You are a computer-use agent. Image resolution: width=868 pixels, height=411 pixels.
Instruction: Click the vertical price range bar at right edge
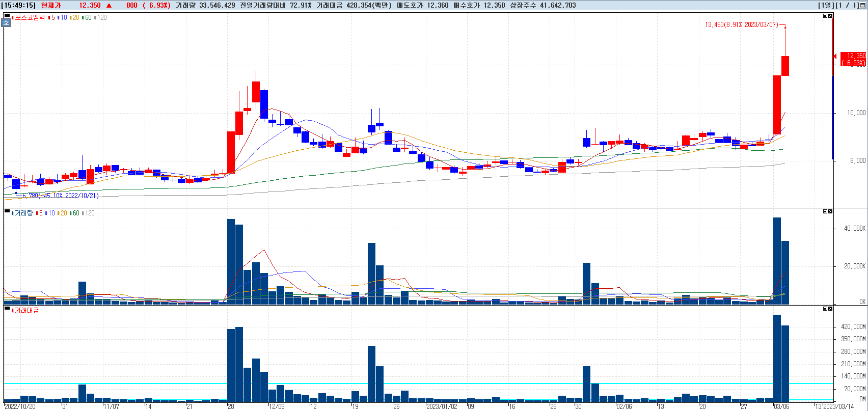tap(833, 89)
